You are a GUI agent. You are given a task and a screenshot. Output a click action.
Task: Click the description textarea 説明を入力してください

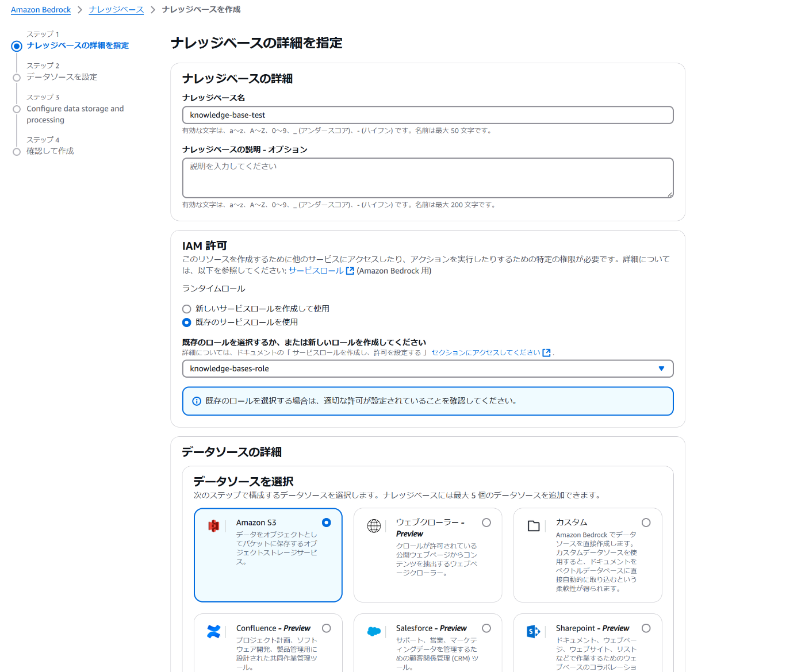pyautogui.click(x=428, y=178)
